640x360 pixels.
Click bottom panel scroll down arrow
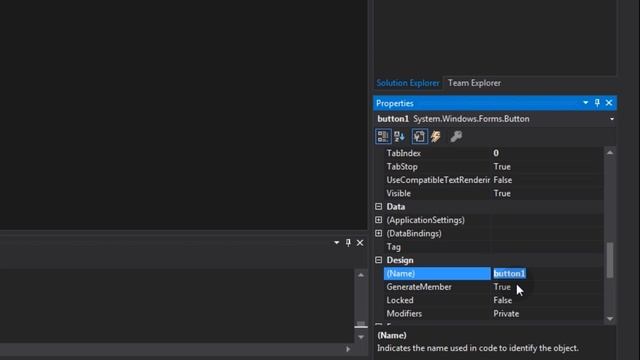click(361, 337)
